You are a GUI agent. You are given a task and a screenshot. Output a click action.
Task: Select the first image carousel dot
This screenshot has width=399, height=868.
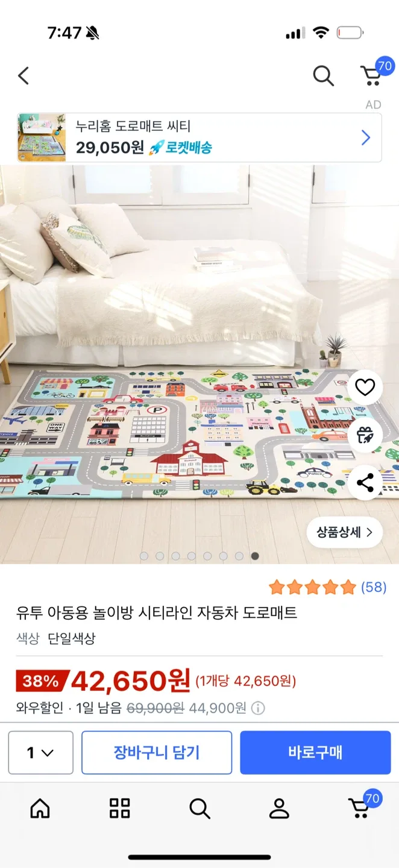point(144,556)
